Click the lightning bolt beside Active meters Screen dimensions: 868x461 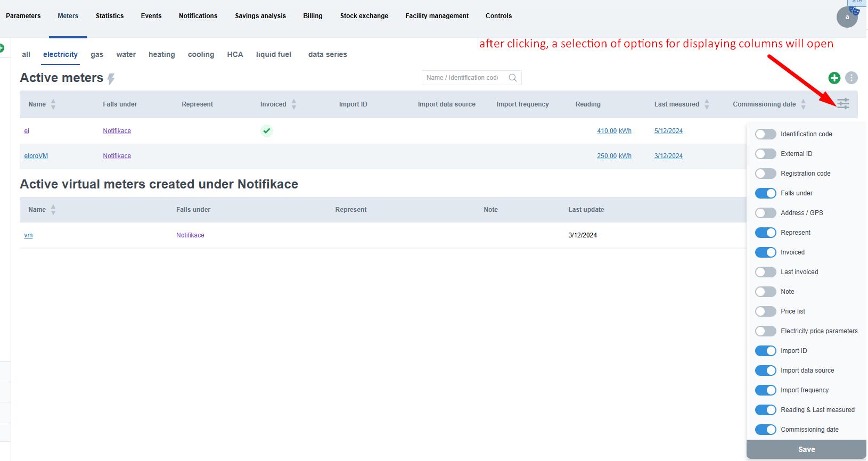111,79
